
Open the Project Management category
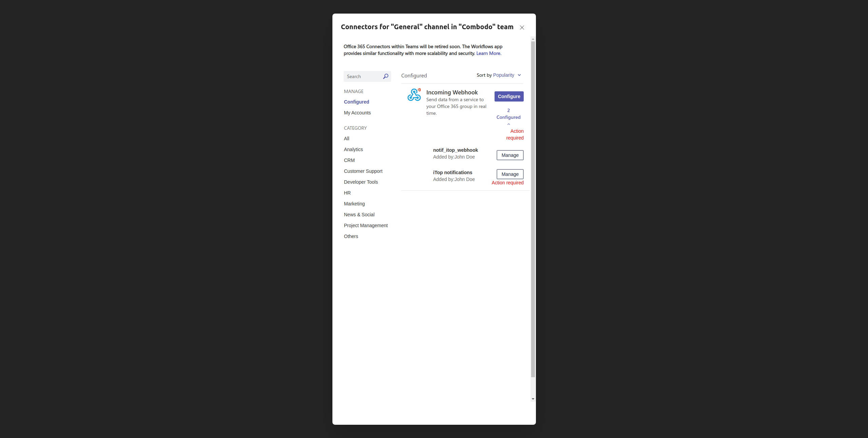(365, 225)
